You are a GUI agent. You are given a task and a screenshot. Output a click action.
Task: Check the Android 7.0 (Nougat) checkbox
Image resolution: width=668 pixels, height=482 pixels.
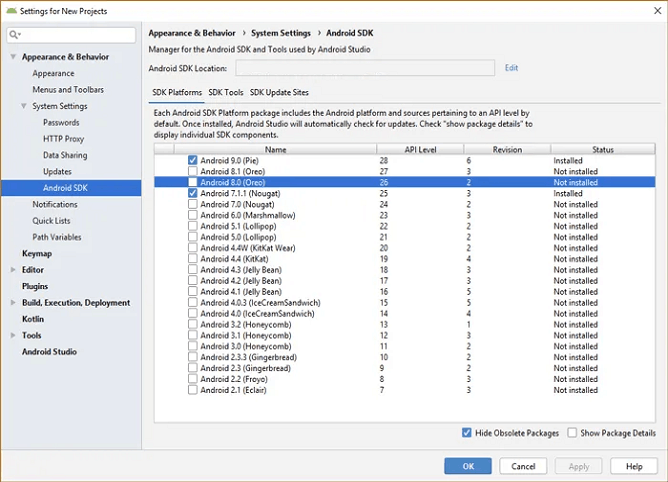tap(193, 204)
